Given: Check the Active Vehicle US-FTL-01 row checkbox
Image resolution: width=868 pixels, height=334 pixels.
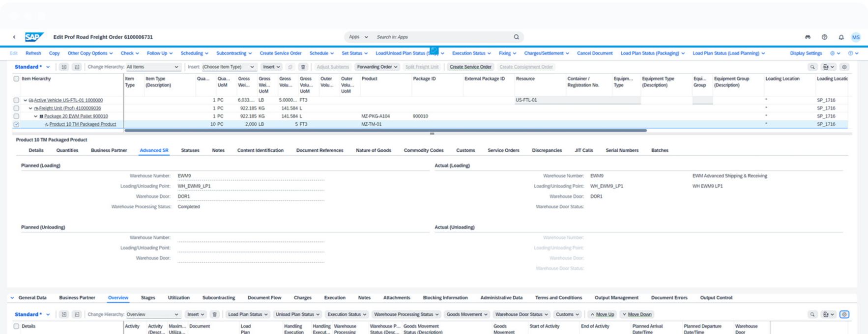Looking at the screenshot, I should (x=16, y=100).
